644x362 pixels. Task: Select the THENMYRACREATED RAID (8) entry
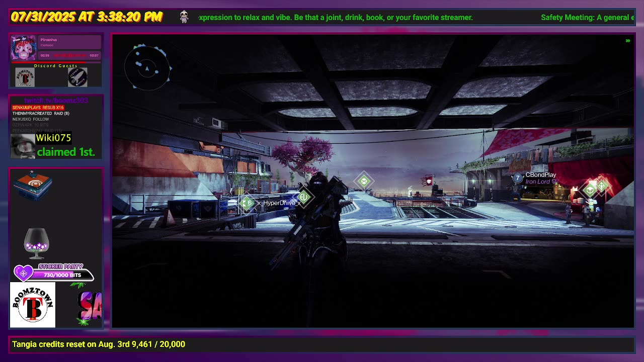pos(41,114)
